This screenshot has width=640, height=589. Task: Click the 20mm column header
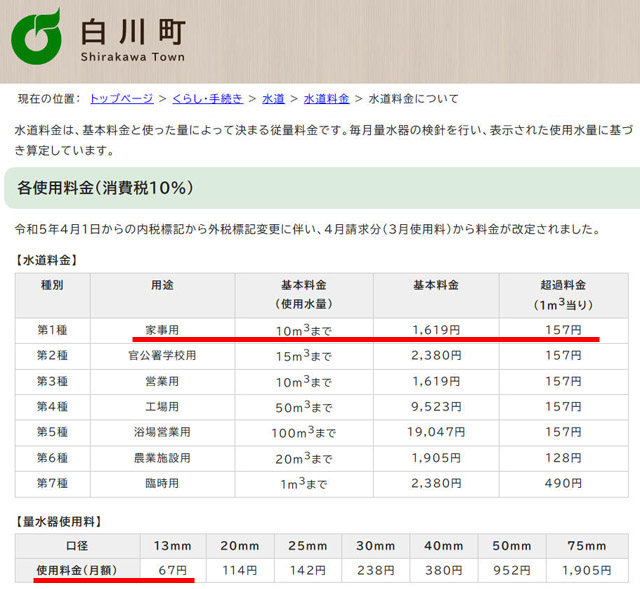240,546
